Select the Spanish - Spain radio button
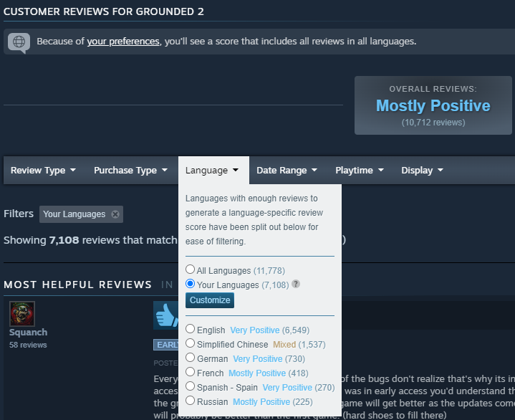The width and height of the screenshot is (515, 420). (190, 386)
